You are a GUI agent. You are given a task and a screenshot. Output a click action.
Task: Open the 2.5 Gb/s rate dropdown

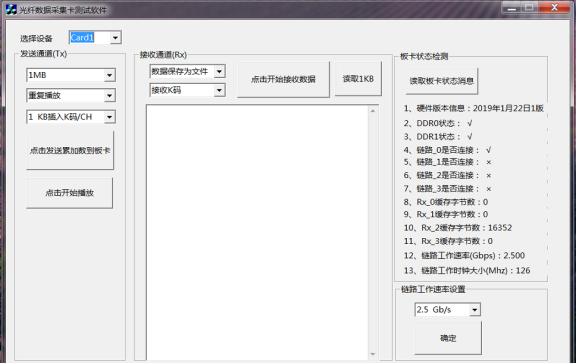tap(475, 310)
